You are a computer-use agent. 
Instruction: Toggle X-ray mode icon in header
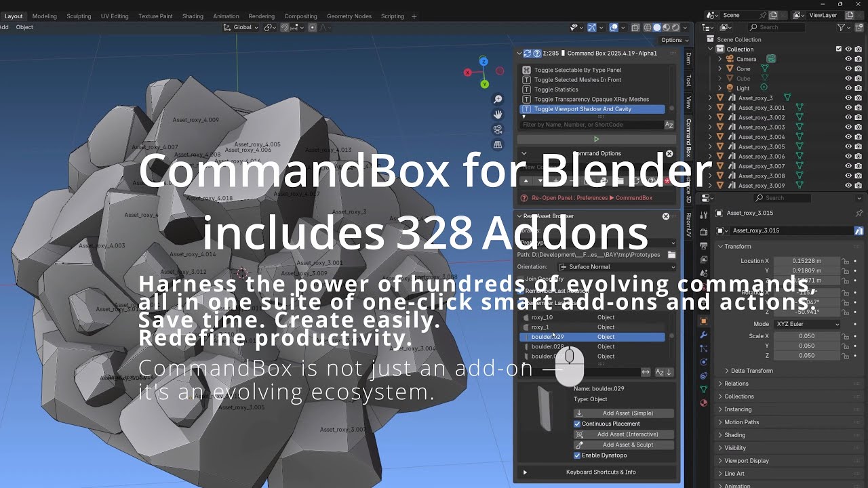(635, 28)
